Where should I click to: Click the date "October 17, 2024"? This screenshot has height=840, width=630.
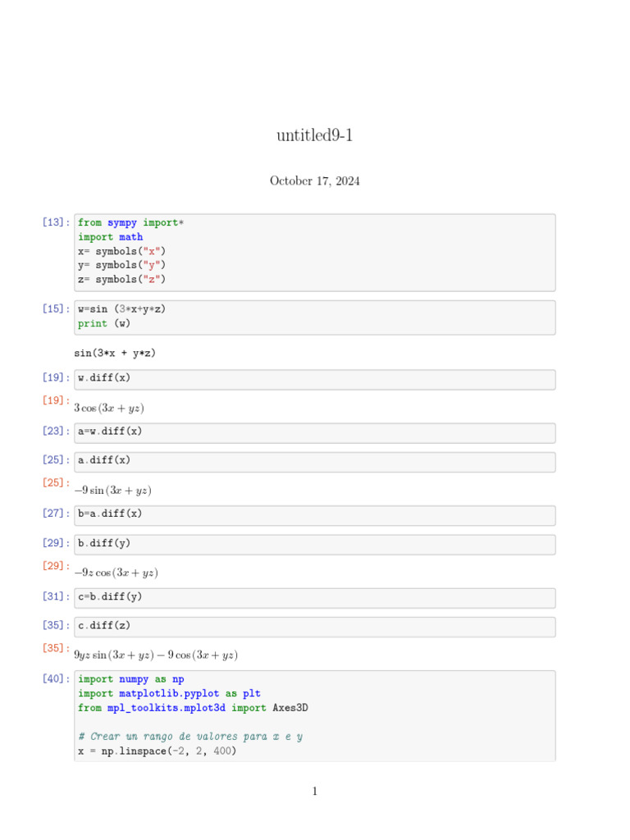pos(314,181)
